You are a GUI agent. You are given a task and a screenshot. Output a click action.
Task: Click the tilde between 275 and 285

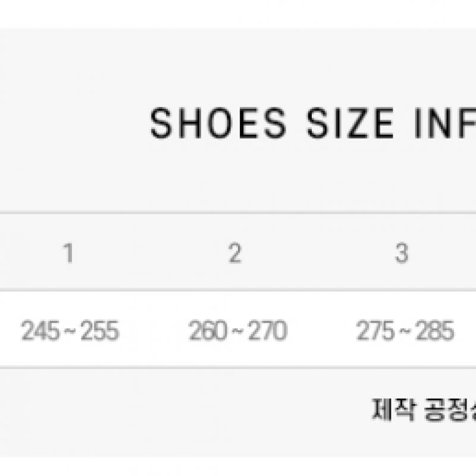coord(405,331)
